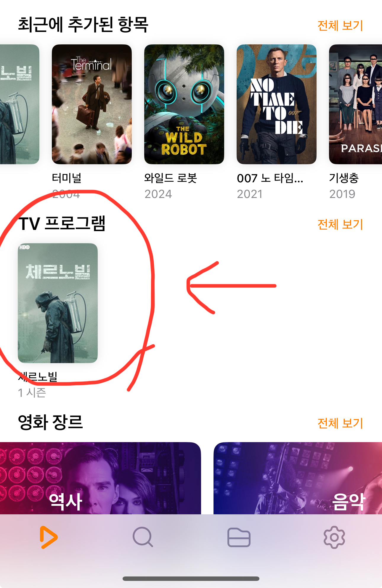View all TV programs
382x588 pixels.
tap(340, 224)
